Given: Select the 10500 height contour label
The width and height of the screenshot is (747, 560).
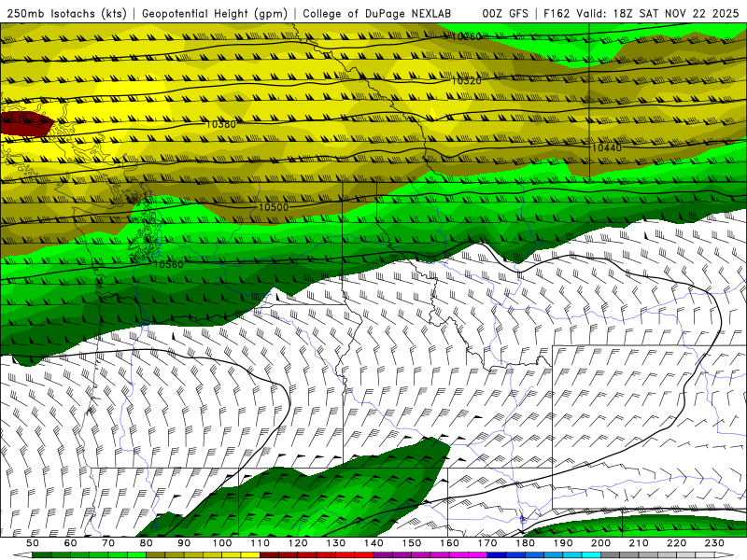Looking at the screenshot, I should coord(274,207).
